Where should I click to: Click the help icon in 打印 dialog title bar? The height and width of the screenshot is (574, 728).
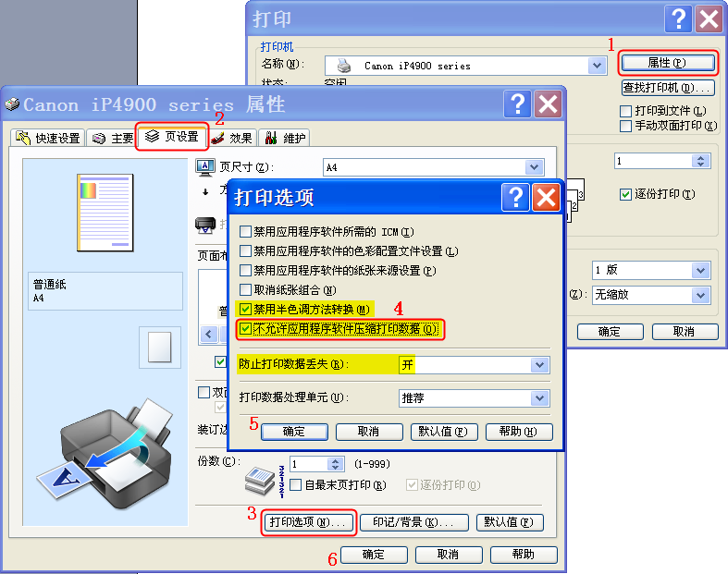tap(679, 18)
